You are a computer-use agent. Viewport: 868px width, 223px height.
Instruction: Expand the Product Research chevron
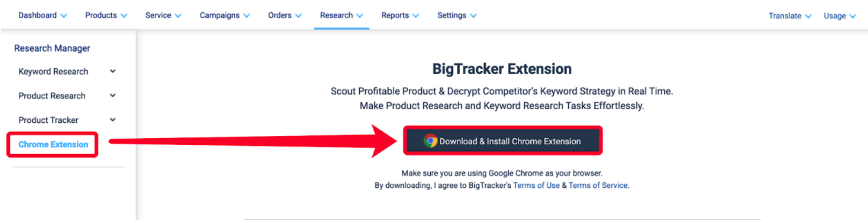pyautogui.click(x=113, y=96)
